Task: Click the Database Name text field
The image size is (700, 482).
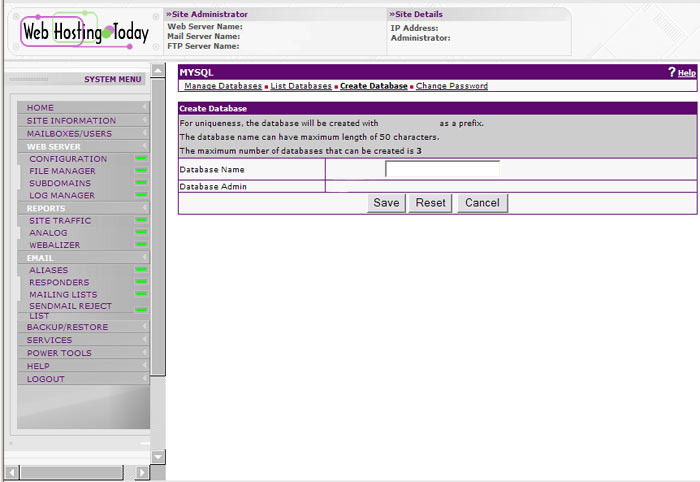Action: click(x=442, y=169)
